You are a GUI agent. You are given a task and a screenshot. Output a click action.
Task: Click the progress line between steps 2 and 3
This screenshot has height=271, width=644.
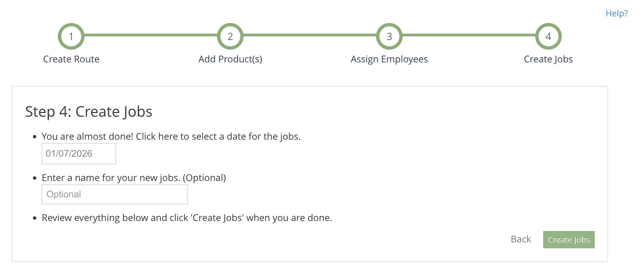[310, 35]
